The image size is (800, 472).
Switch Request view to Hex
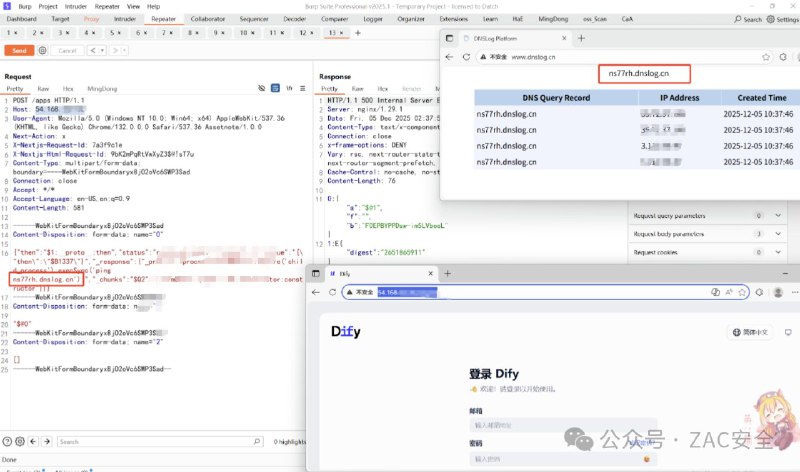(x=68, y=89)
